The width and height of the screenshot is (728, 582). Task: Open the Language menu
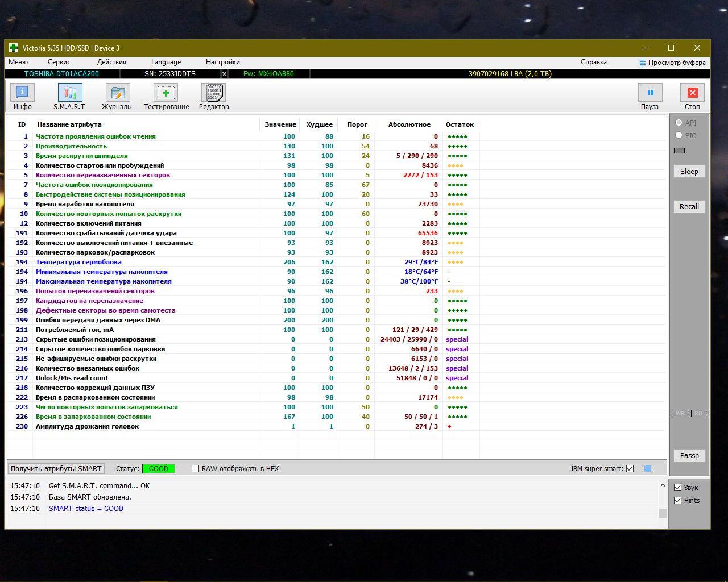point(166,62)
